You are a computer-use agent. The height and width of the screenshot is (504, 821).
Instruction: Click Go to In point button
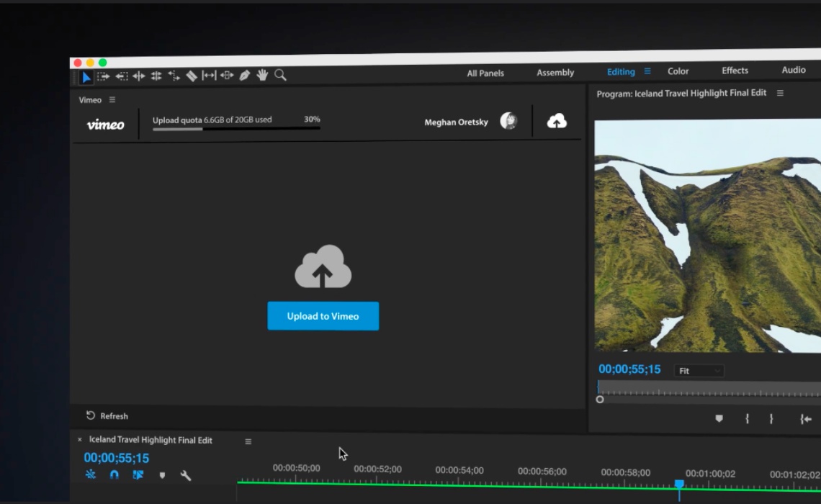[x=806, y=419]
